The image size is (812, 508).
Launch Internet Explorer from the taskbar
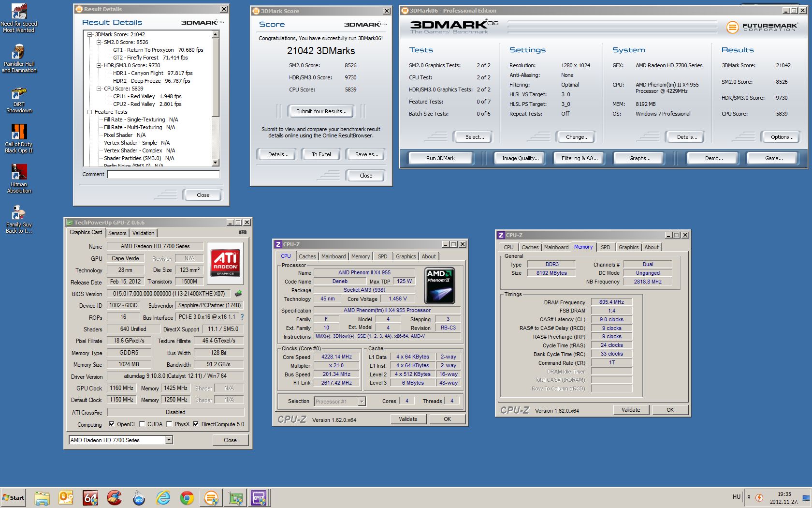coord(163,497)
